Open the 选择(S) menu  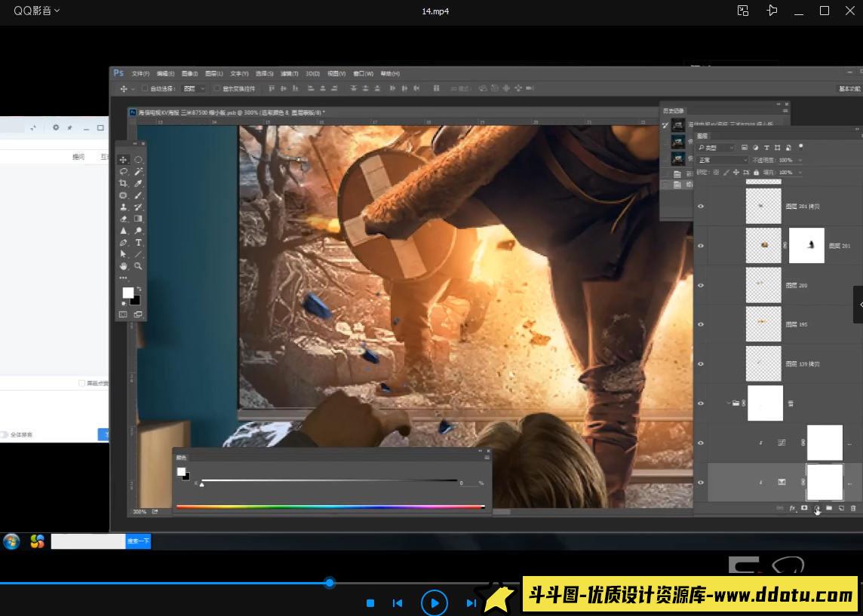[264, 74]
